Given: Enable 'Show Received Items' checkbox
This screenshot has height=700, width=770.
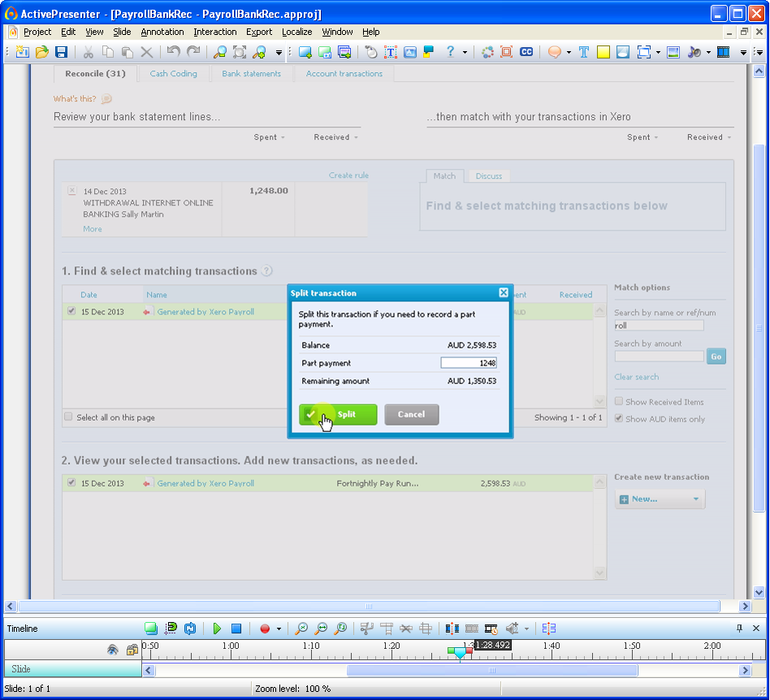Looking at the screenshot, I should (619, 402).
